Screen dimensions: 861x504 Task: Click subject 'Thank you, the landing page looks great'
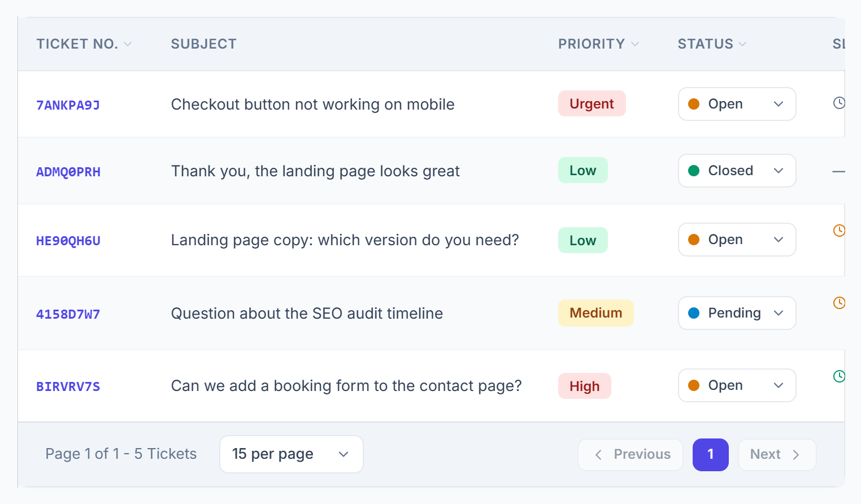tap(315, 171)
